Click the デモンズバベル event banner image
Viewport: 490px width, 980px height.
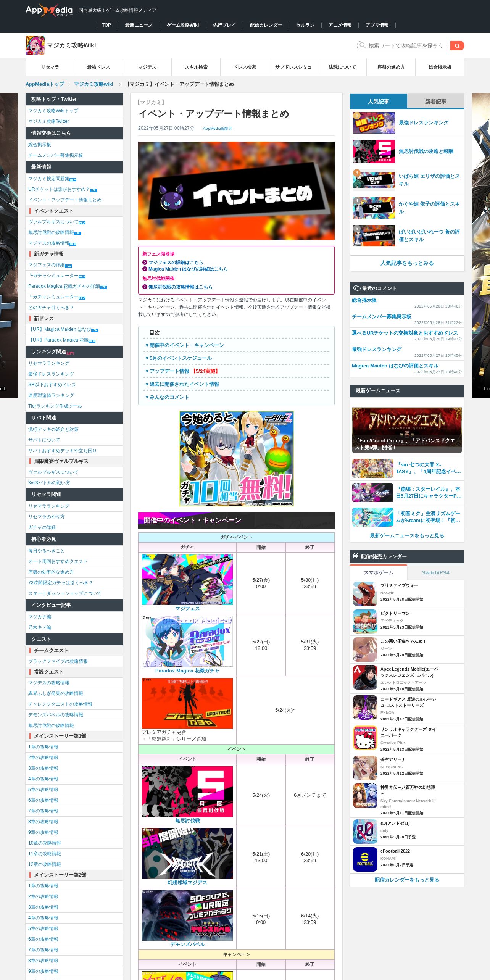click(x=187, y=915)
